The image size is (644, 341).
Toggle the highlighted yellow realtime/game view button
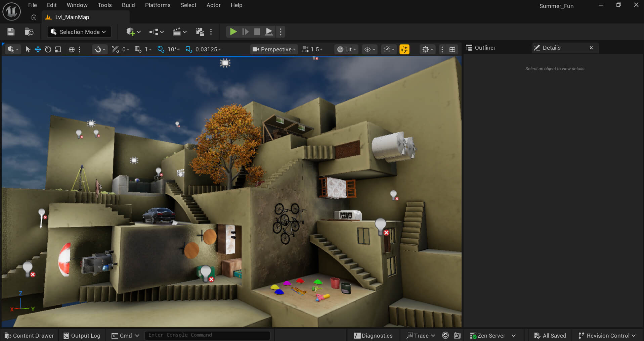point(404,49)
